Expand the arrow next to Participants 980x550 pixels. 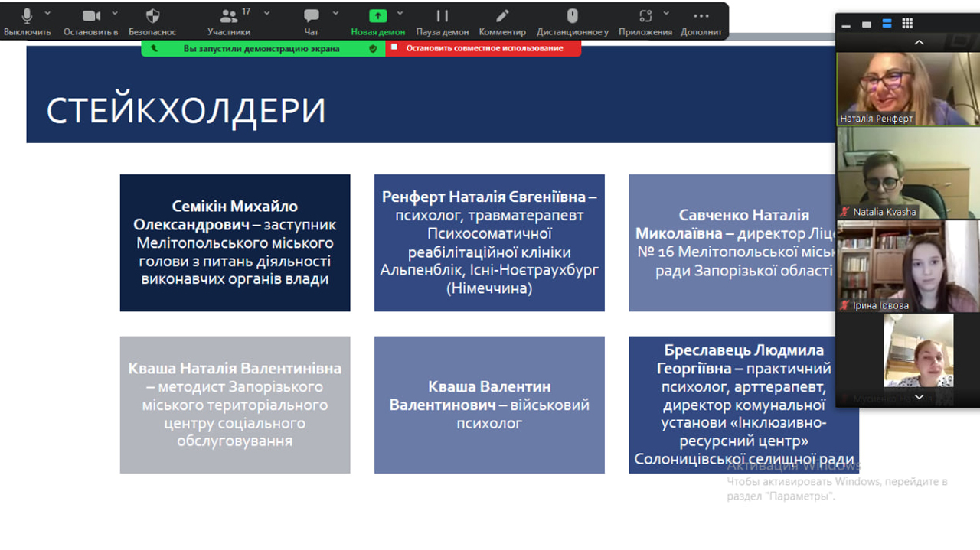(x=266, y=13)
